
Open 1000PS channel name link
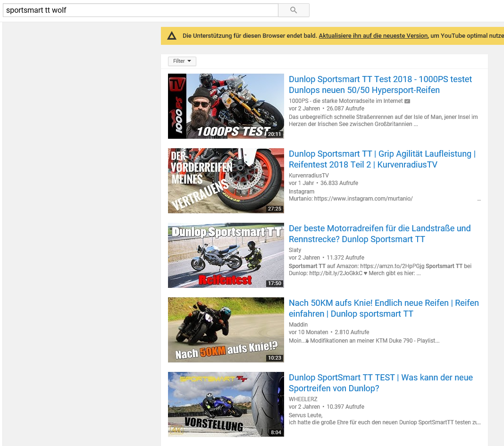345,101
